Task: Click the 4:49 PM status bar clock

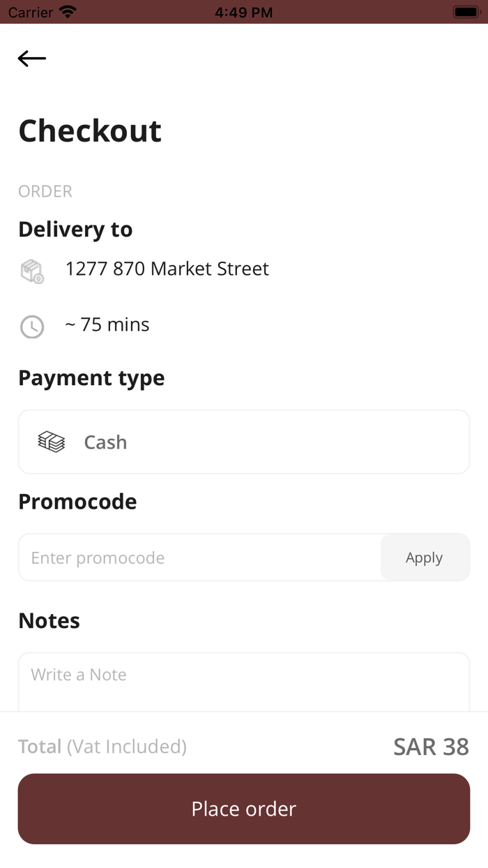Action: 243,12
